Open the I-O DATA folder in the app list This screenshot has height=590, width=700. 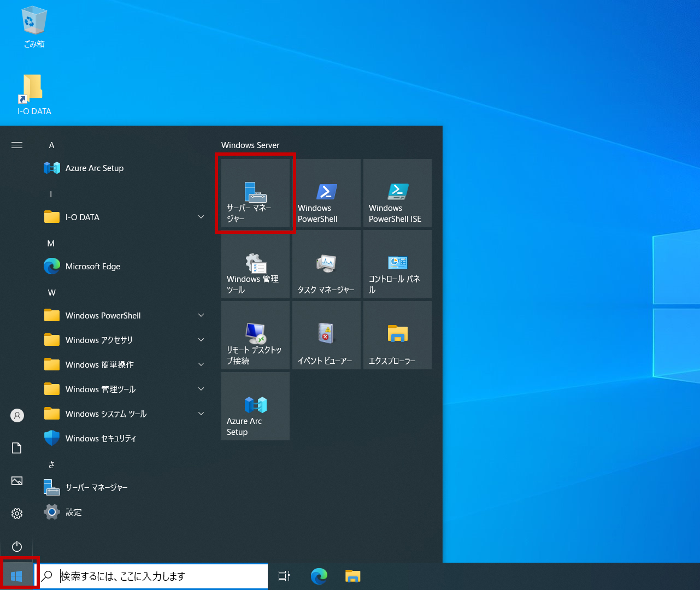point(126,217)
